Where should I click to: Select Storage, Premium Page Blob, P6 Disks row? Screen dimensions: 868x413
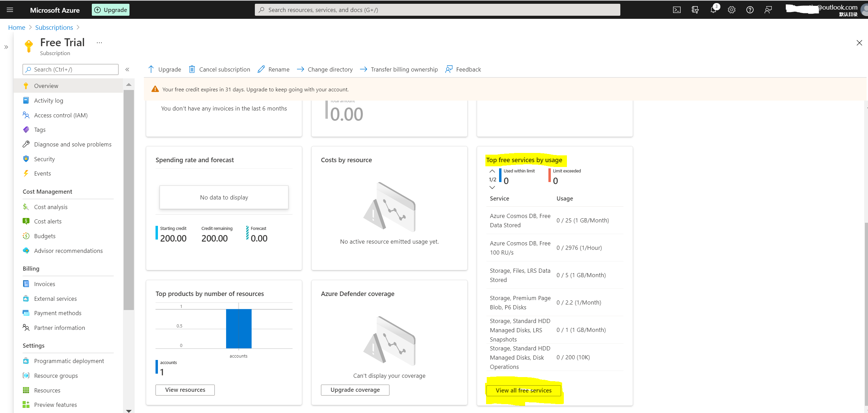point(555,302)
